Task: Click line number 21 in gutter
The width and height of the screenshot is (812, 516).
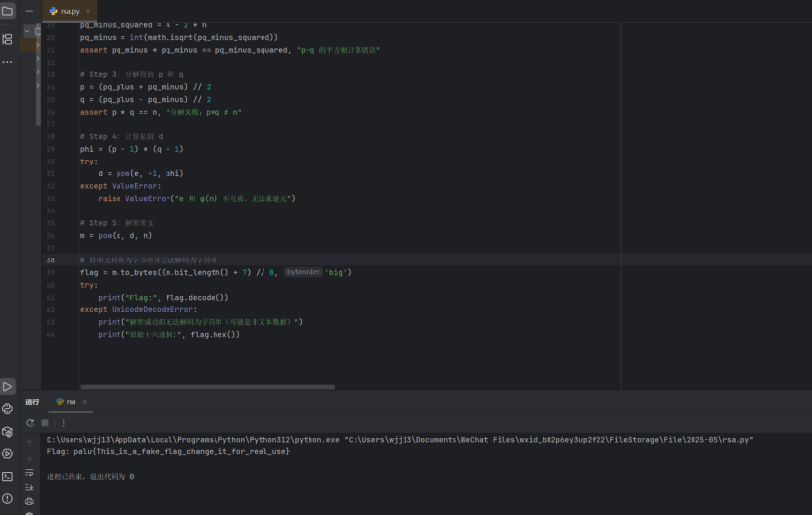Action: [x=50, y=50]
